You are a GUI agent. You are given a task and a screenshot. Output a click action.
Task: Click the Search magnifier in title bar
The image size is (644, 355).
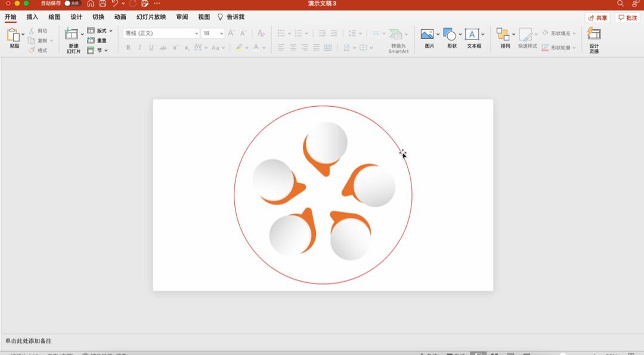pyautogui.click(x=620, y=4)
